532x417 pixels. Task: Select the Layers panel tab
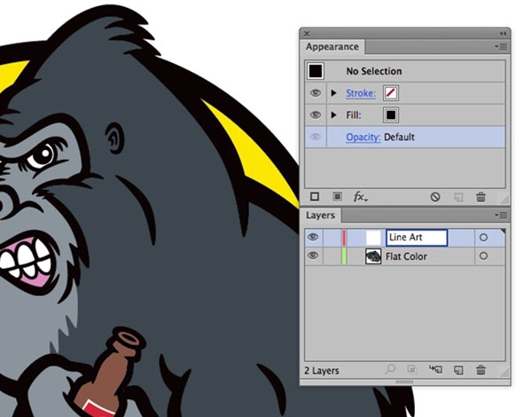click(320, 216)
